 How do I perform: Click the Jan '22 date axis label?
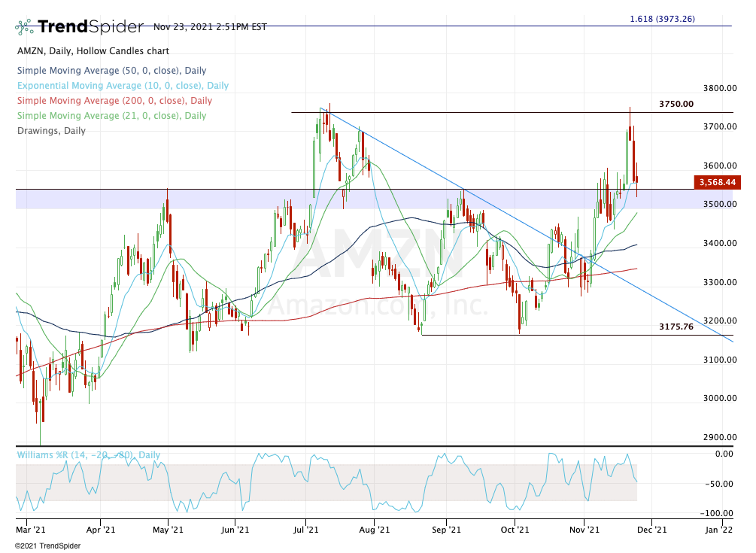[719, 530]
